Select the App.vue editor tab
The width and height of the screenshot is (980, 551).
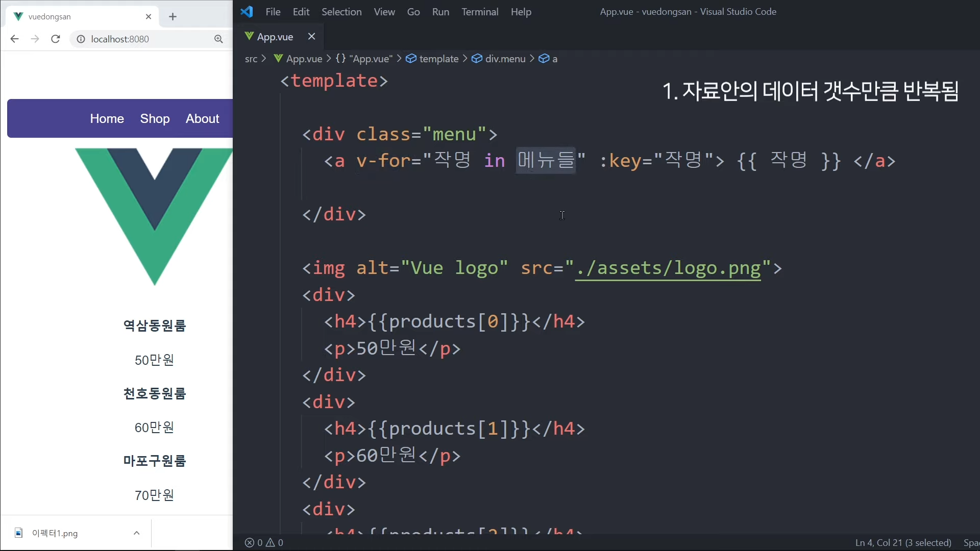[x=275, y=37]
